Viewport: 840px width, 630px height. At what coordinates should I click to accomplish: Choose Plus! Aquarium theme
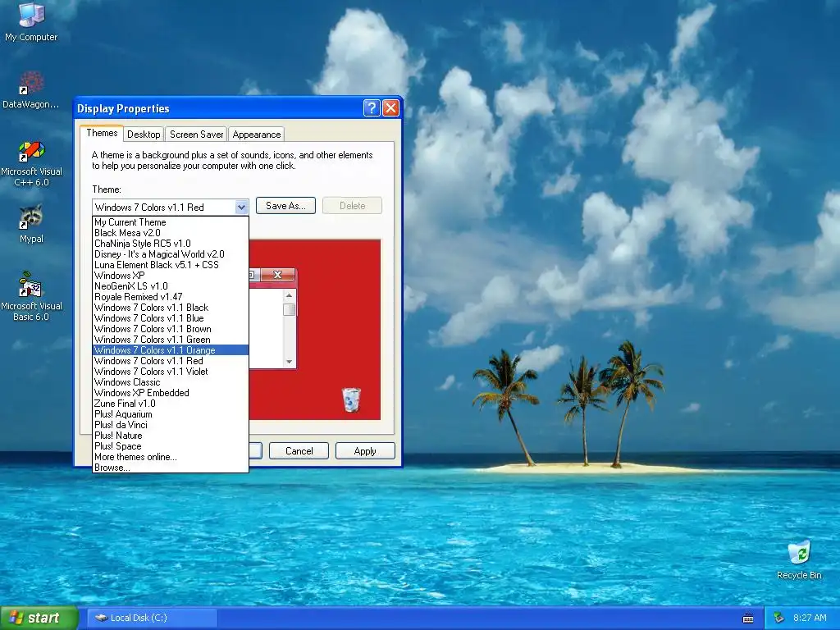(171, 414)
